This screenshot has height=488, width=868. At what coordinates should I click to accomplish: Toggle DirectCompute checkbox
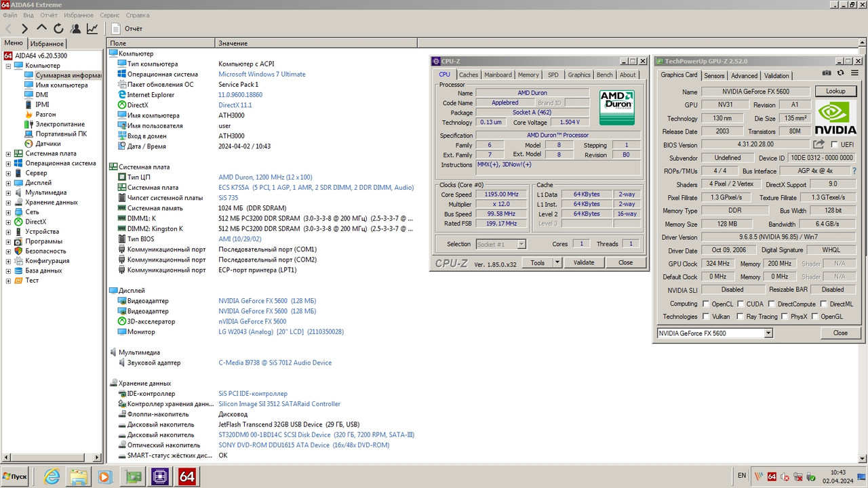click(x=772, y=304)
